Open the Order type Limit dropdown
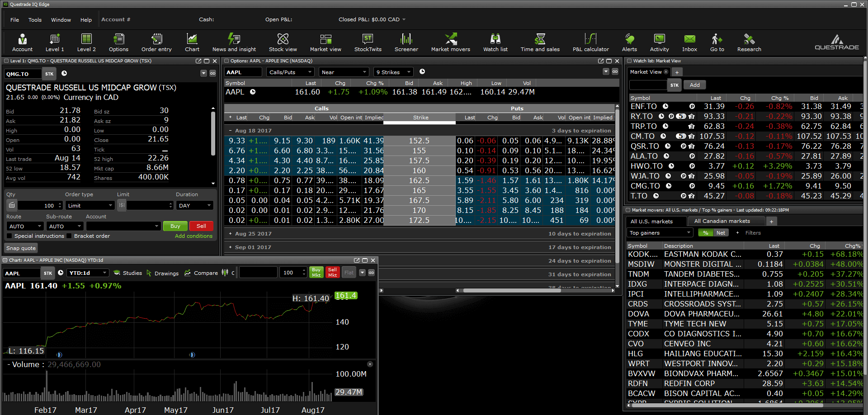 (x=90, y=206)
